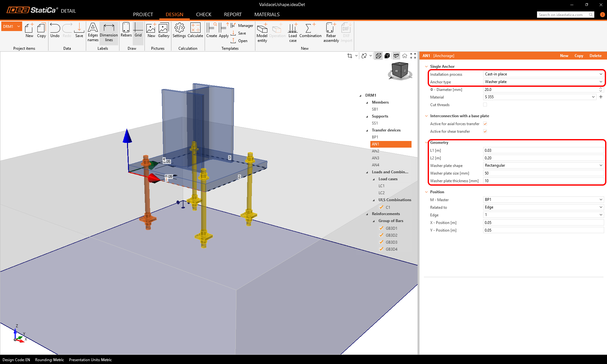Screen dimensions: 607x364
Task: Open the Anchor type dropdown
Action: tap(543, 82)
